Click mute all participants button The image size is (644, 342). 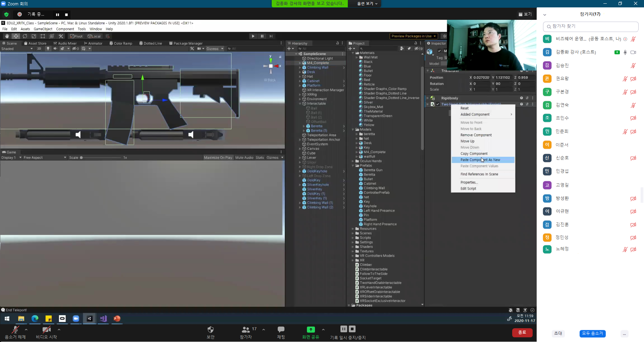pos(592,333)
